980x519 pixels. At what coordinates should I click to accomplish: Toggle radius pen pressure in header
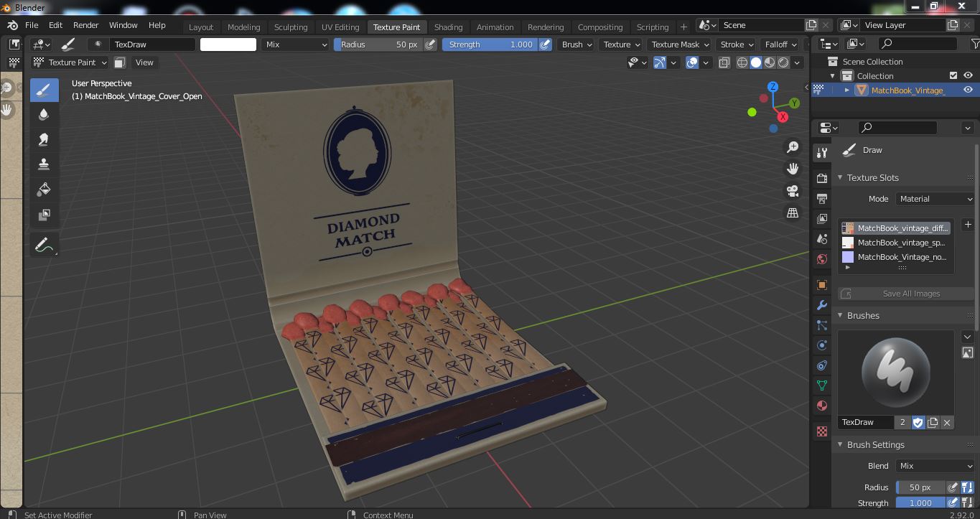pyautogui.click(x=430, y=45)
